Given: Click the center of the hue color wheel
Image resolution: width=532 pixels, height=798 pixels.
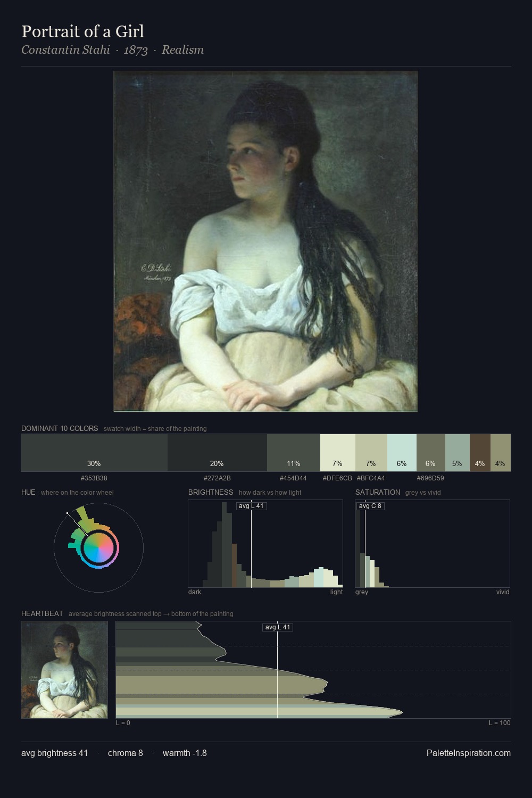Looking at the screenshot, I should (98, 547).
